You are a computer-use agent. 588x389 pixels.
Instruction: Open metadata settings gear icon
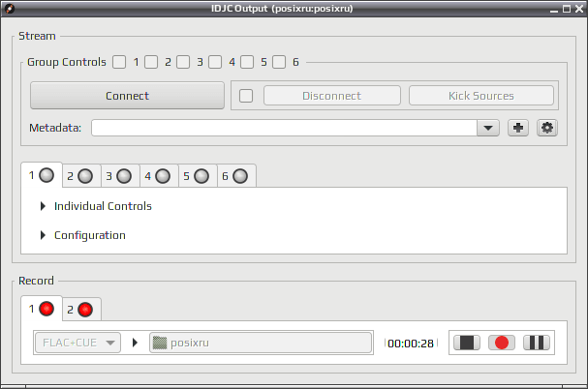tap(547, 128)
